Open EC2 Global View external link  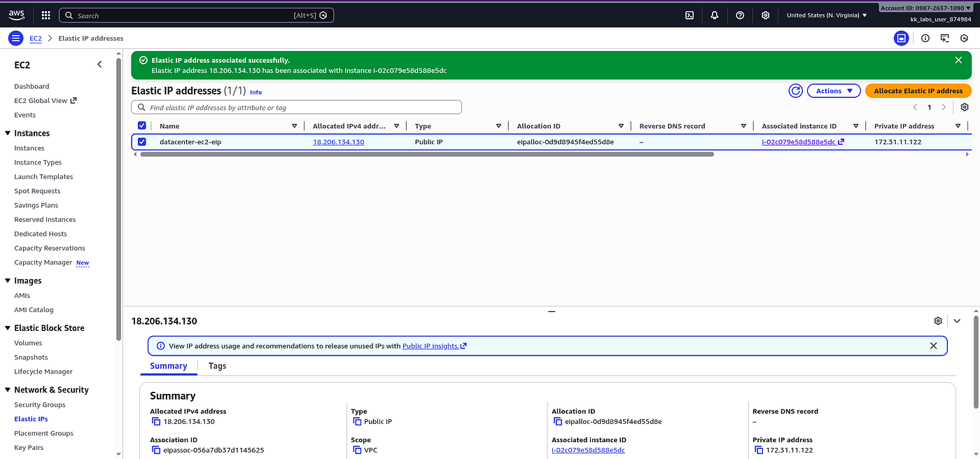point(45,100)
